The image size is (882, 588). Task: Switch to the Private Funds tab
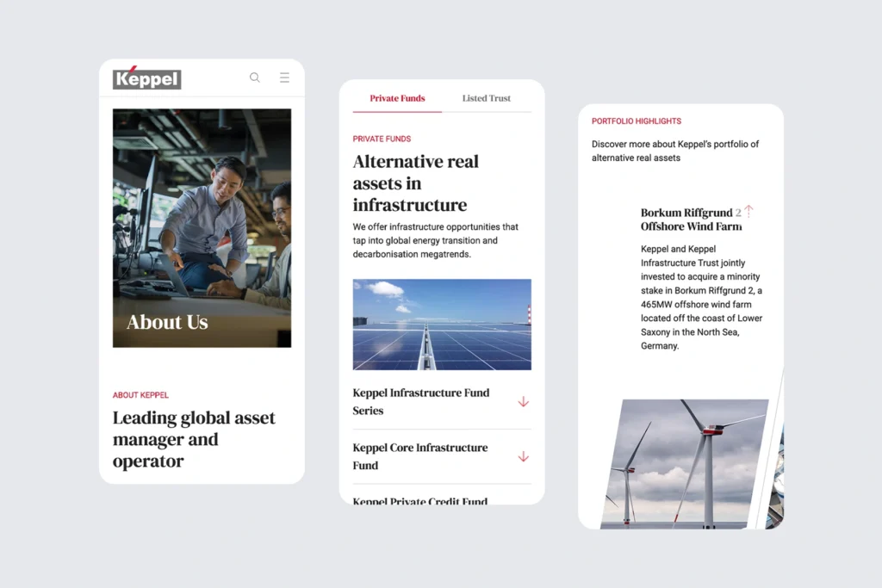point(397,98)
